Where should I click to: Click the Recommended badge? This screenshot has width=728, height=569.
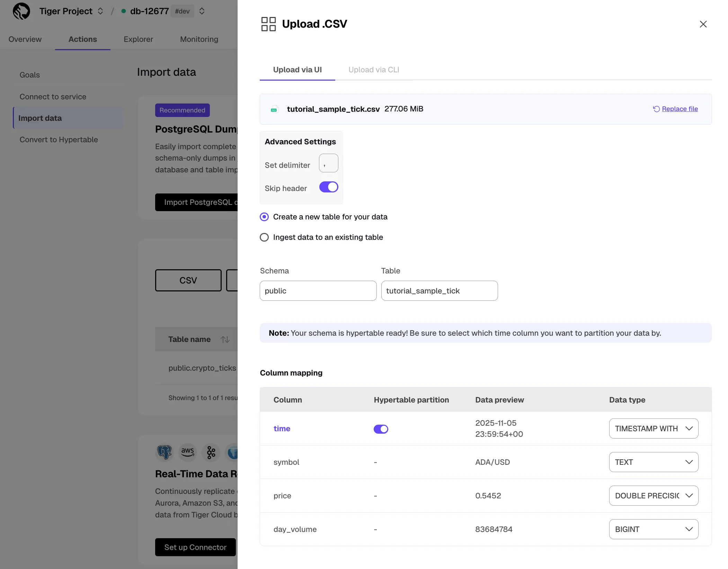click(182, 110)
